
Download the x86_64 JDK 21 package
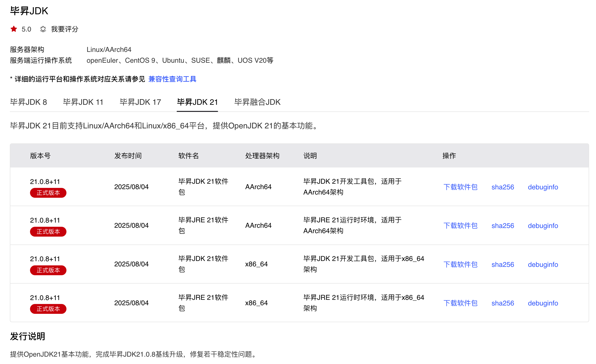460,265
